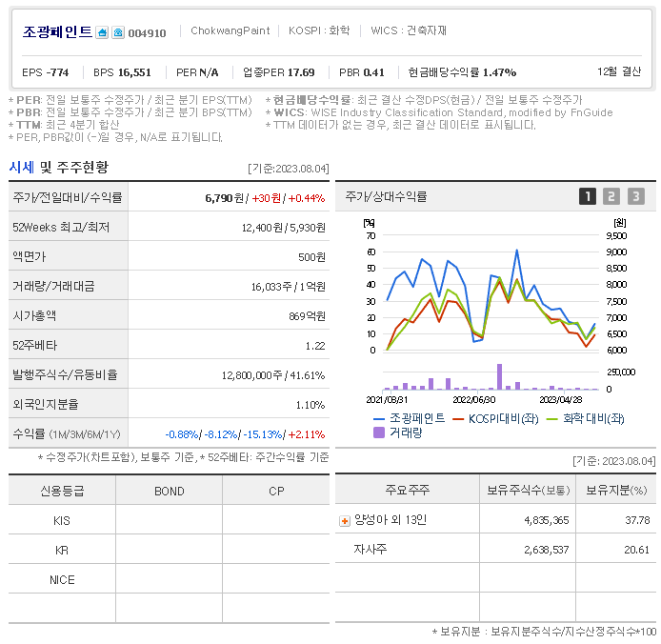Click the 보유주식수(보통) column header
The image size is (661, 644).
coord(529,490)
